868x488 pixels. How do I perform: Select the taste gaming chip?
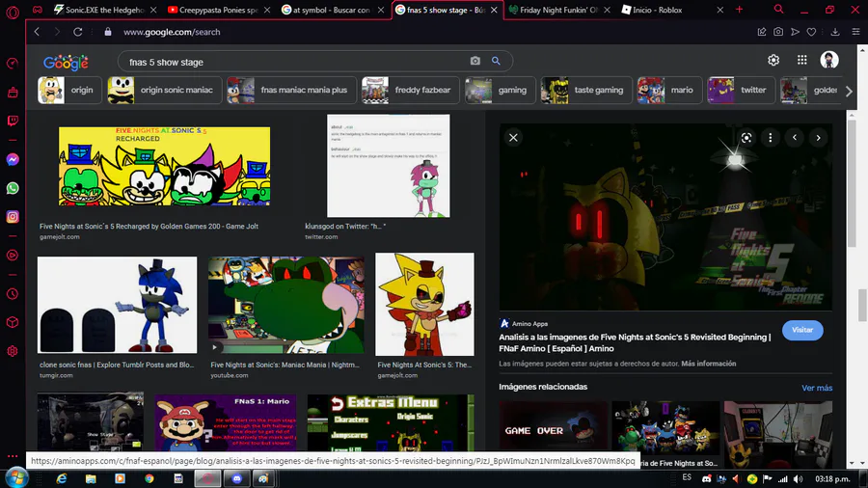(586, 91)
